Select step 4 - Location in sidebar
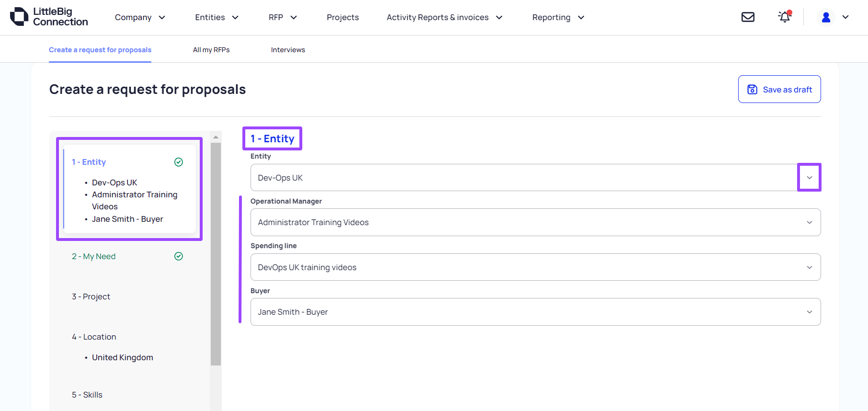 pos(94,337)
